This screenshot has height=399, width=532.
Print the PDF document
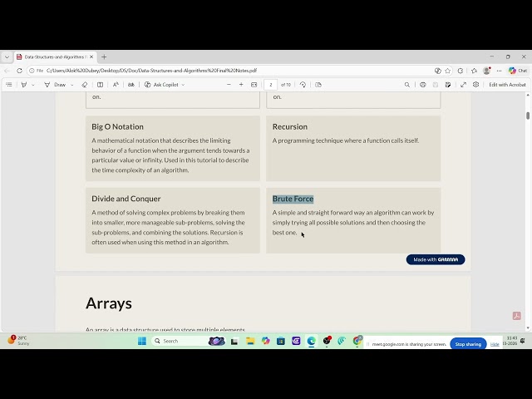coord(423,85)
